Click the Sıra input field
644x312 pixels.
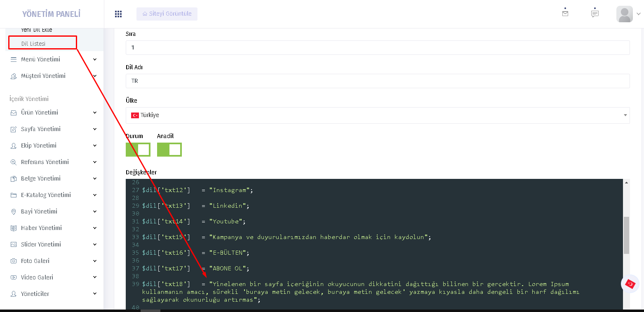tap(378, 47)
